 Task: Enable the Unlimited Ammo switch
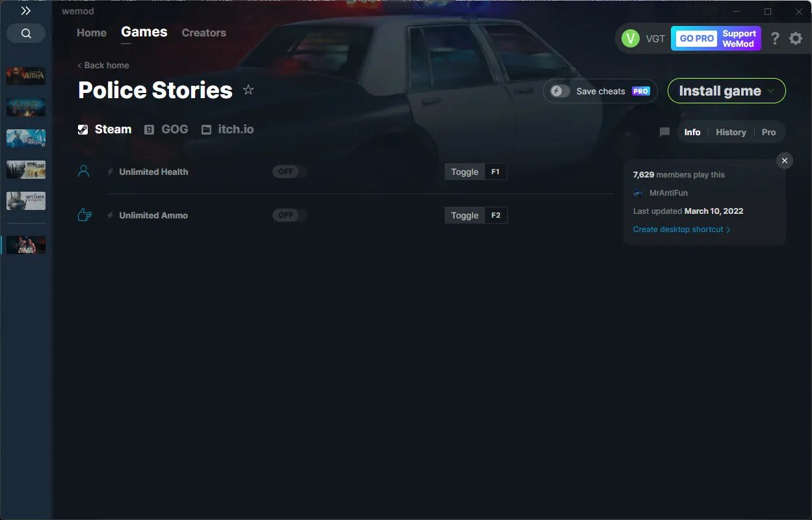coord(290,215)
